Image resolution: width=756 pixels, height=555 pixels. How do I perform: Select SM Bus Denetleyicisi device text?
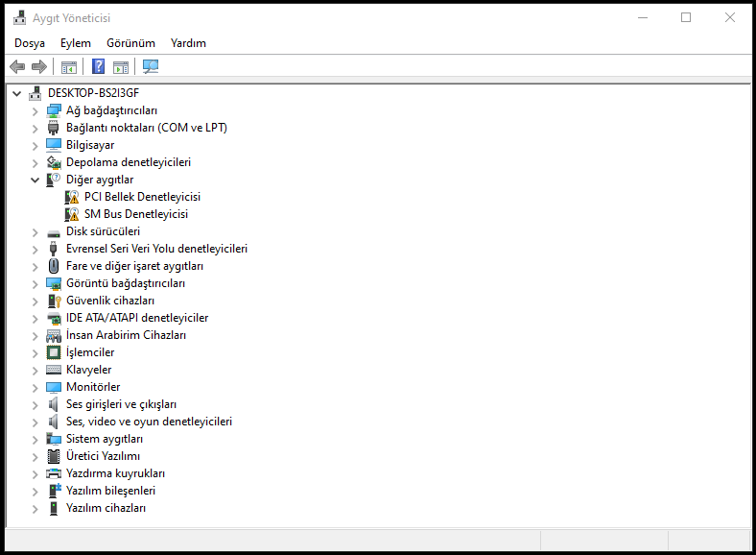click(x=136, y=214)
